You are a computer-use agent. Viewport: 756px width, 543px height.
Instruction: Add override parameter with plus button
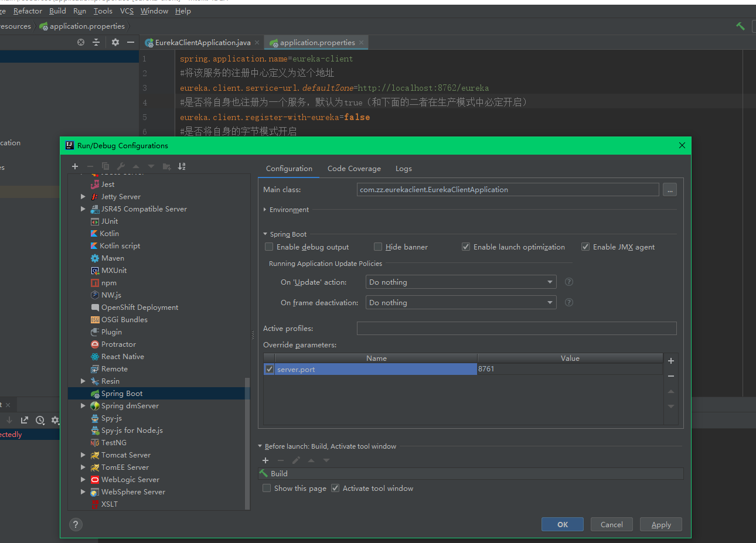coord(671,361)
